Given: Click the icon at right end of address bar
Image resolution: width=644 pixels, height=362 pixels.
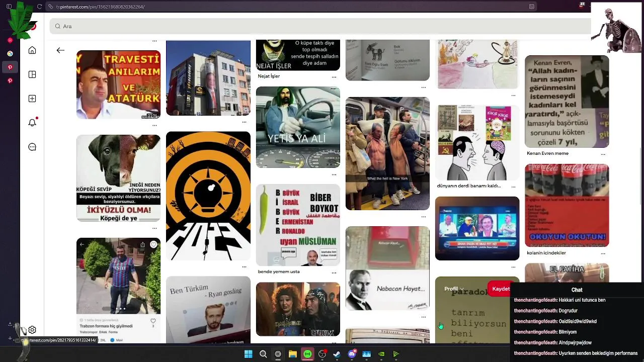Looking at the screenshot, I should click(x=532, y=7).
